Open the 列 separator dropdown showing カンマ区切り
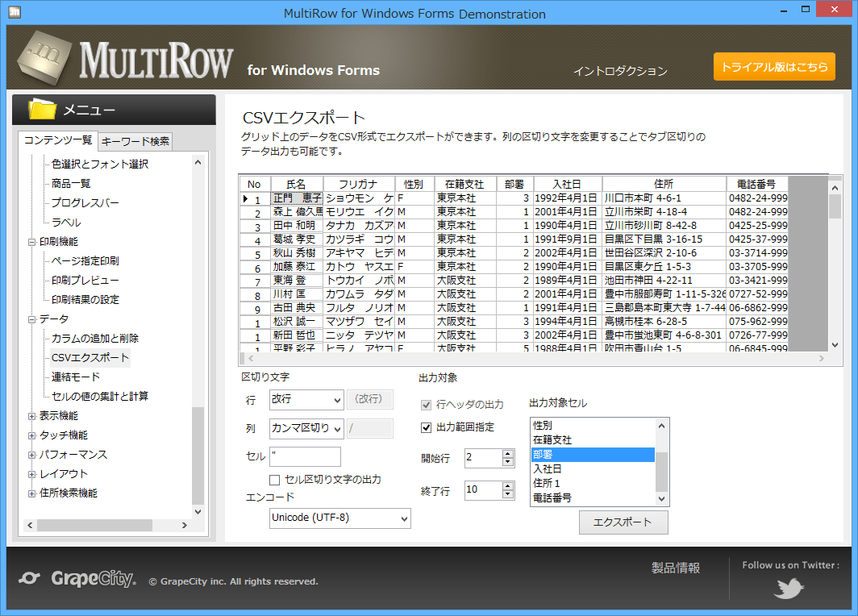 click(306, 428)
